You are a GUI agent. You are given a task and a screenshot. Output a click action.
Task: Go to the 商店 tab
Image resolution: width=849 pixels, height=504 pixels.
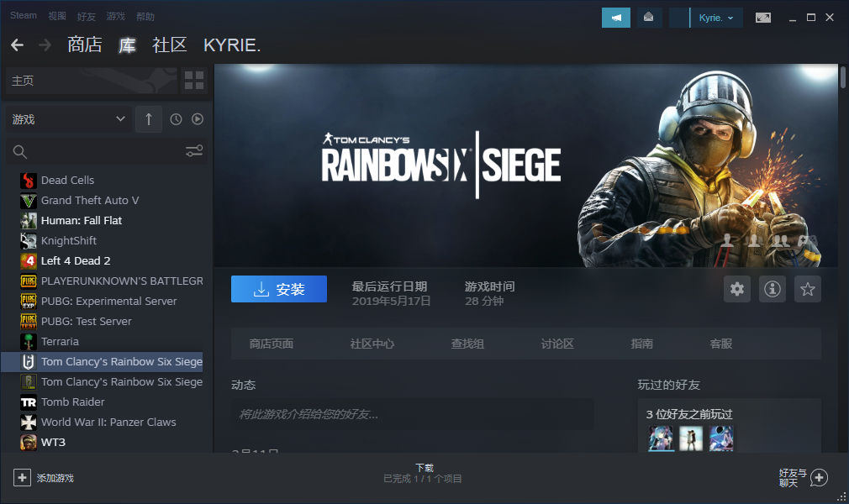tap(84, 45)
